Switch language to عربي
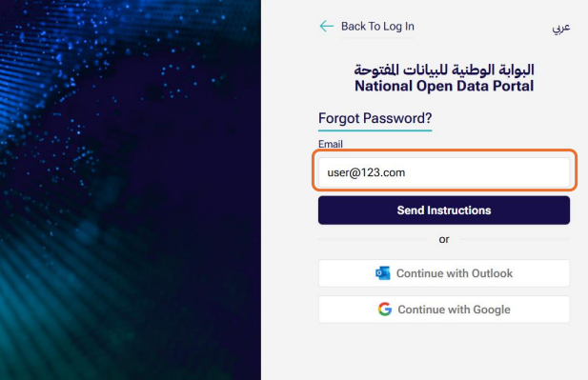This screenshot has height=380, width=588. coord(561,28)
